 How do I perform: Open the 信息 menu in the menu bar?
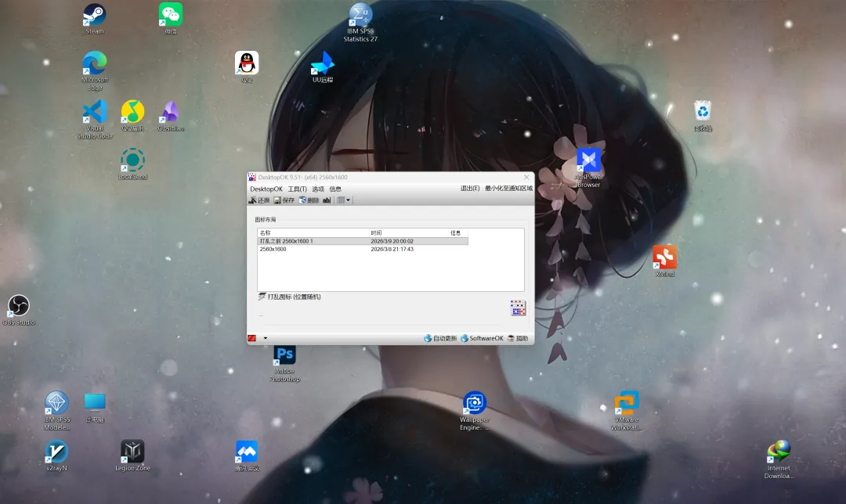pos(335,189)
